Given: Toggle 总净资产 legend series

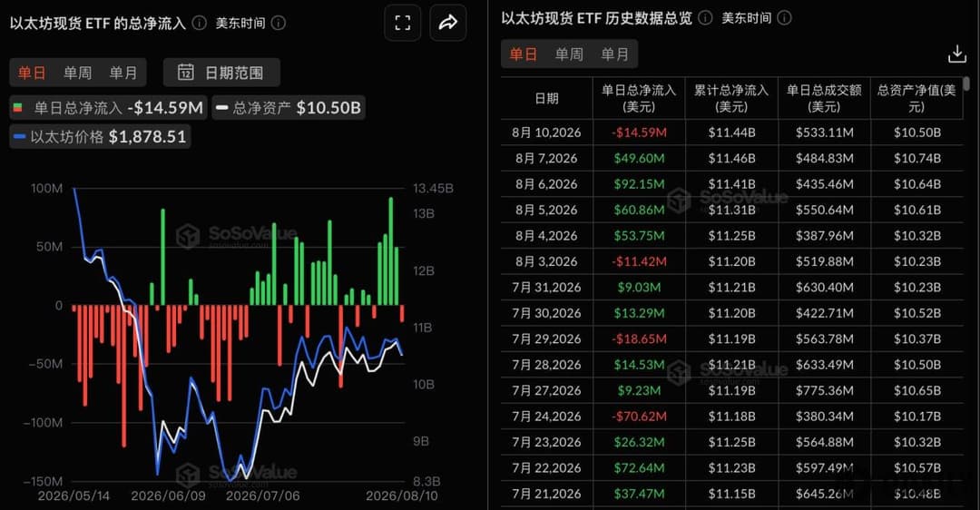Looking at the screenshot, I should pos(289,107).
